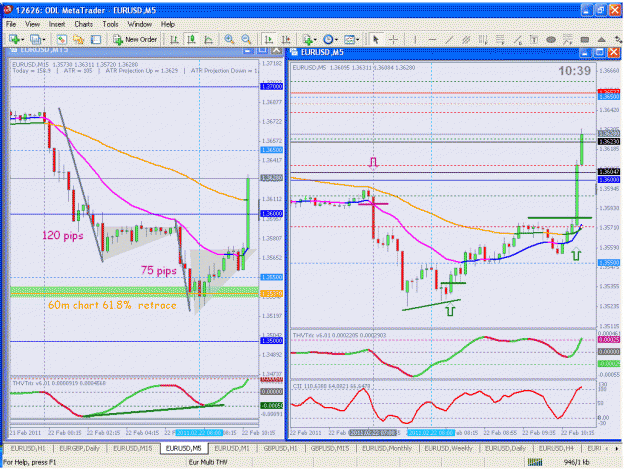Switch to the EURUSD,H1 chart tab
The image size is (625, 470).
click(x=28, y=448)
